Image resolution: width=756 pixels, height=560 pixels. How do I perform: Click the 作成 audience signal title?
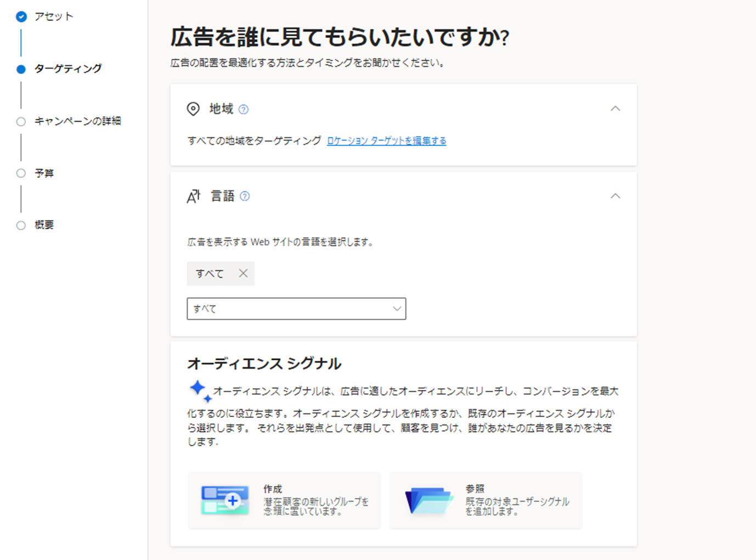click(x=273, y=489)
